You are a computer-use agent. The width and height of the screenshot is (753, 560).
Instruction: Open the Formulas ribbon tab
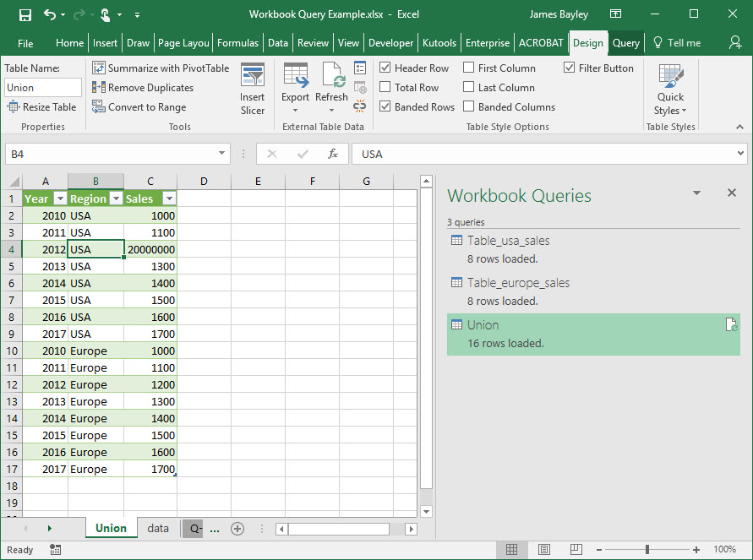[237, 43]
